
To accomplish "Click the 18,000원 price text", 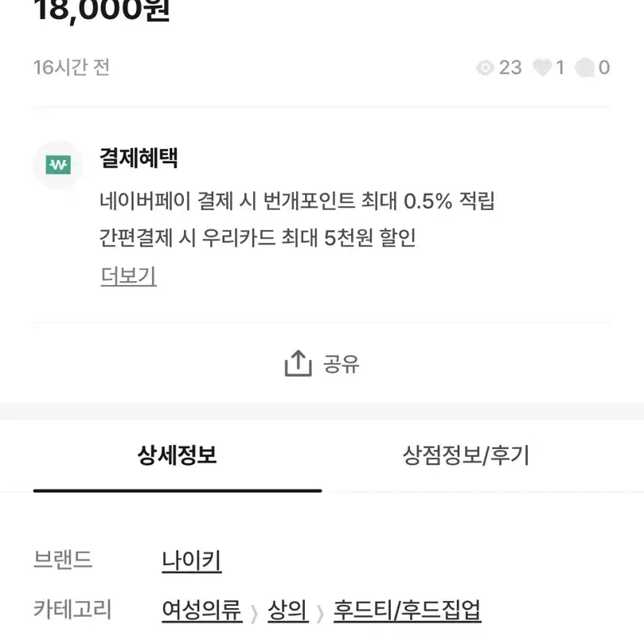I will (x=101, y=10).
